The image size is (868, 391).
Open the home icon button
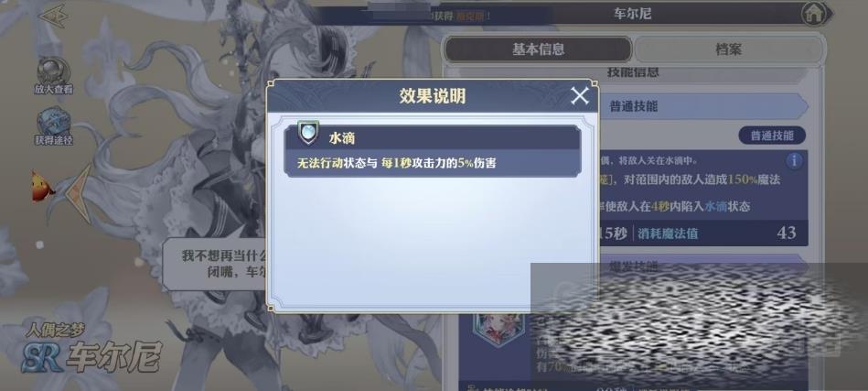pos(812,14)
